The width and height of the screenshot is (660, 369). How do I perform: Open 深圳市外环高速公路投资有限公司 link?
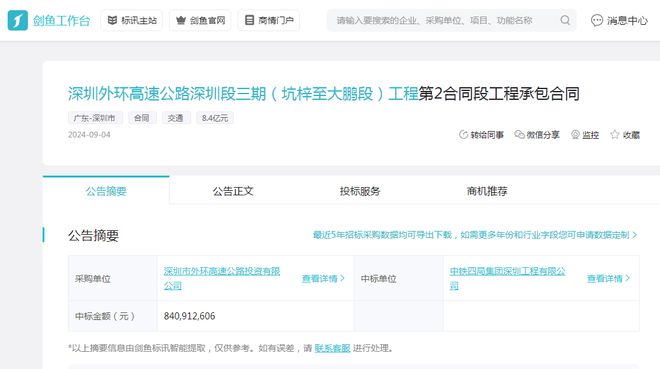point(222,278)
